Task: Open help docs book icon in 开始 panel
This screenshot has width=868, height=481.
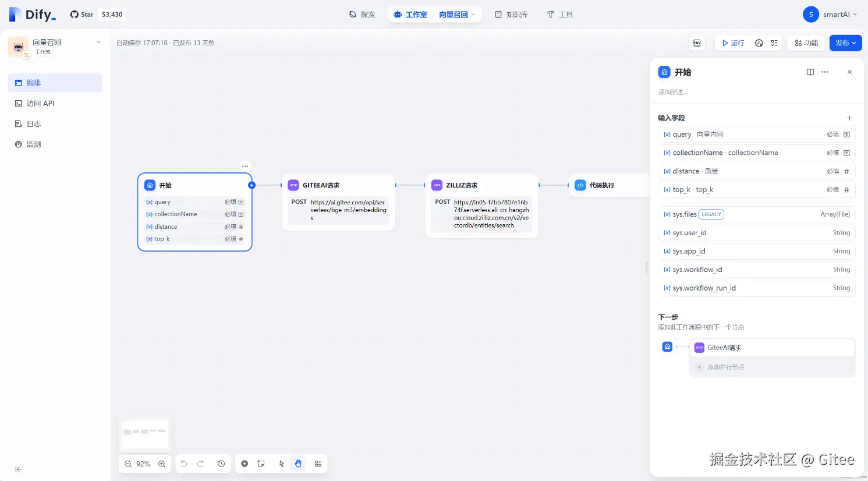Action: [x=810, y=72]
